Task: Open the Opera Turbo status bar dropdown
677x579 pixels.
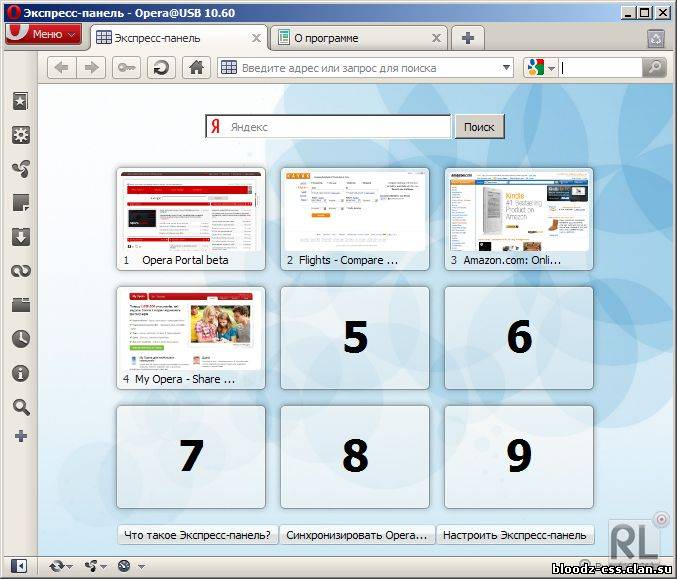Action: coord(131,566)
